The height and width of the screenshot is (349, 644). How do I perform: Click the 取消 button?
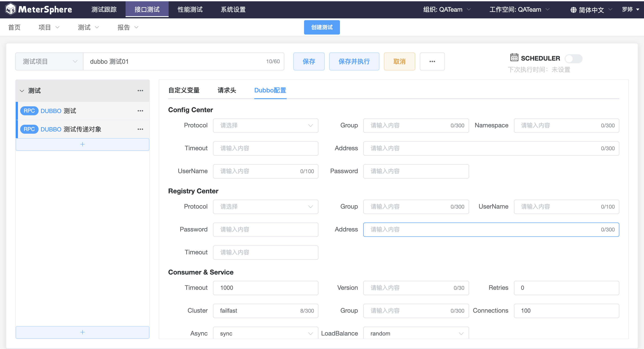(399, 61)
